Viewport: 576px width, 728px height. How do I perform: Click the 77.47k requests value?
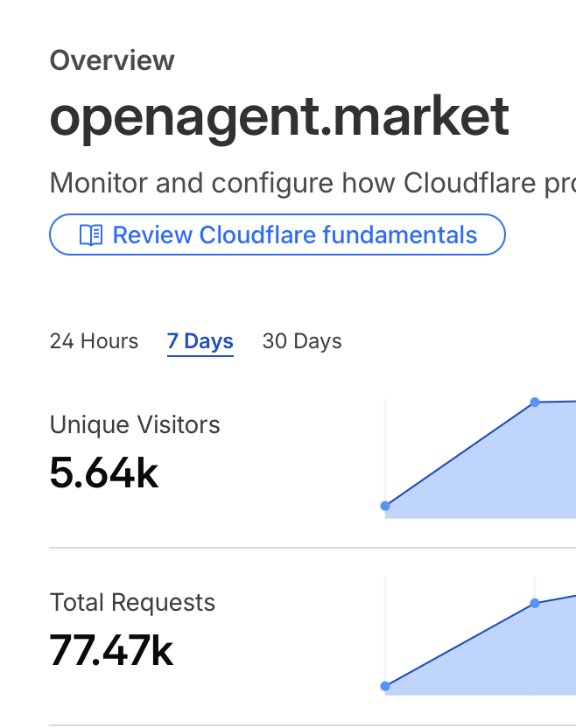click(111, 651)
